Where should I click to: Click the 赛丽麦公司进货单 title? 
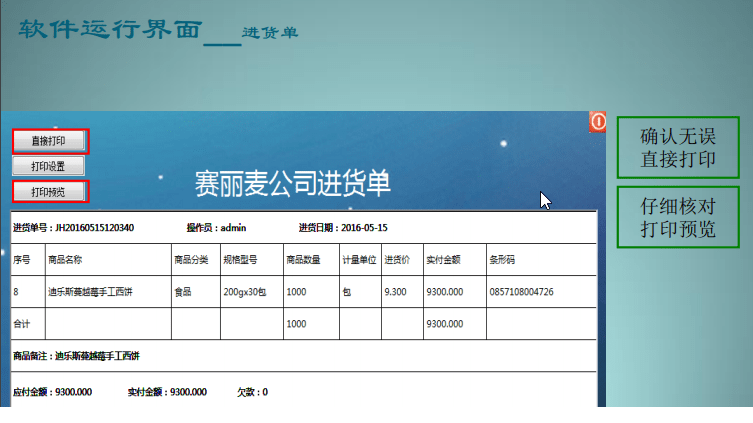coord(292,183)
